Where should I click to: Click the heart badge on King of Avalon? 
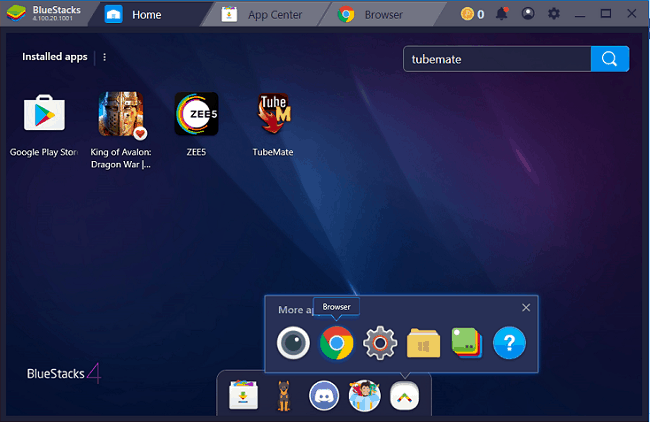point(140,133)
